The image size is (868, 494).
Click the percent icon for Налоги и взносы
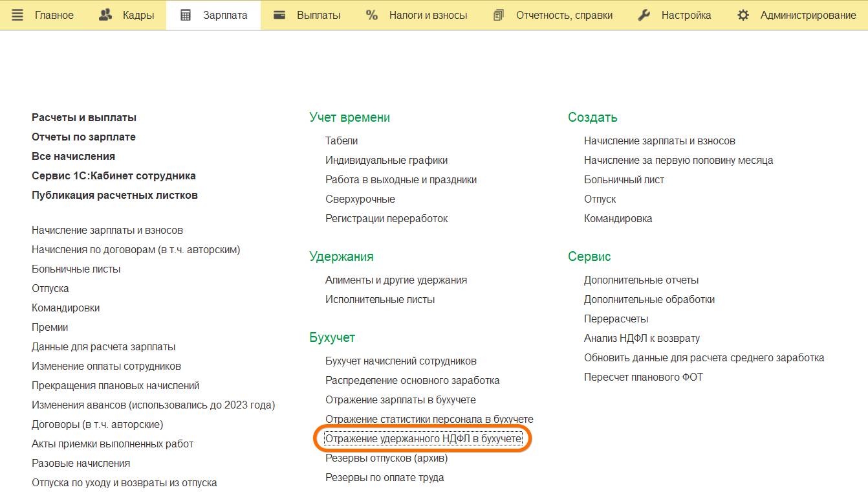(371, 15)
